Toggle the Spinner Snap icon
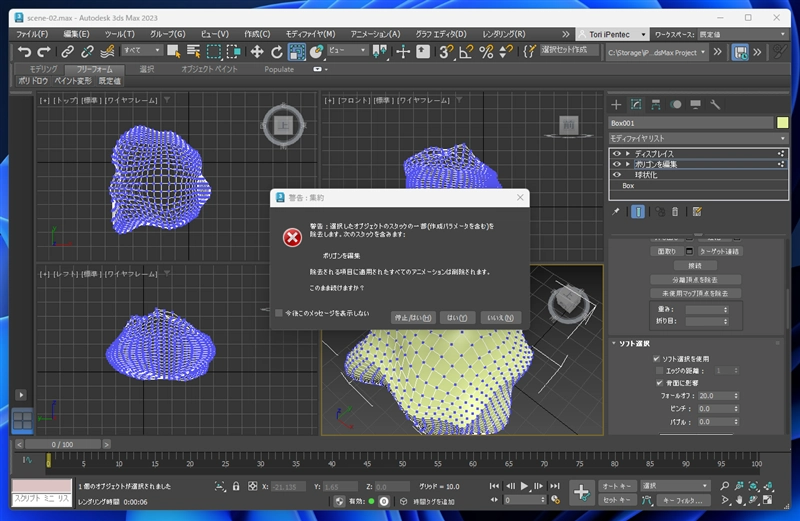800x521 pixels. [x=506, y=52]
